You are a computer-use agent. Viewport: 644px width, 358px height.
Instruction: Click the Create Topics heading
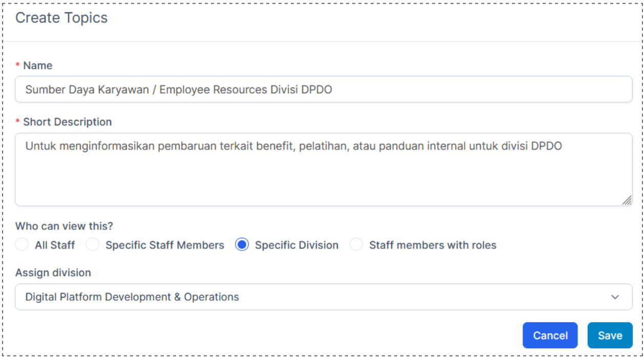pos(61,18)
